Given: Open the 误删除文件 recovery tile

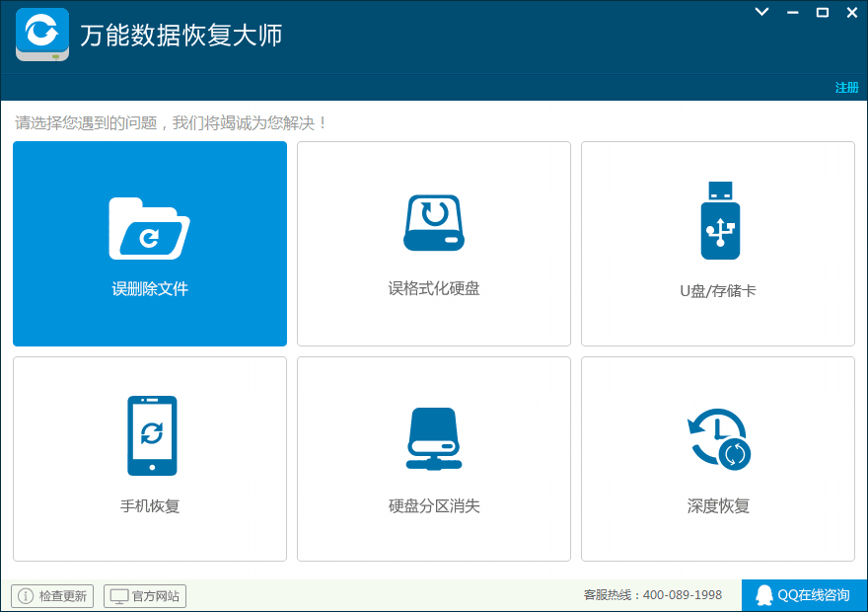Looking at the screenshot, I should tap(149, 244).
